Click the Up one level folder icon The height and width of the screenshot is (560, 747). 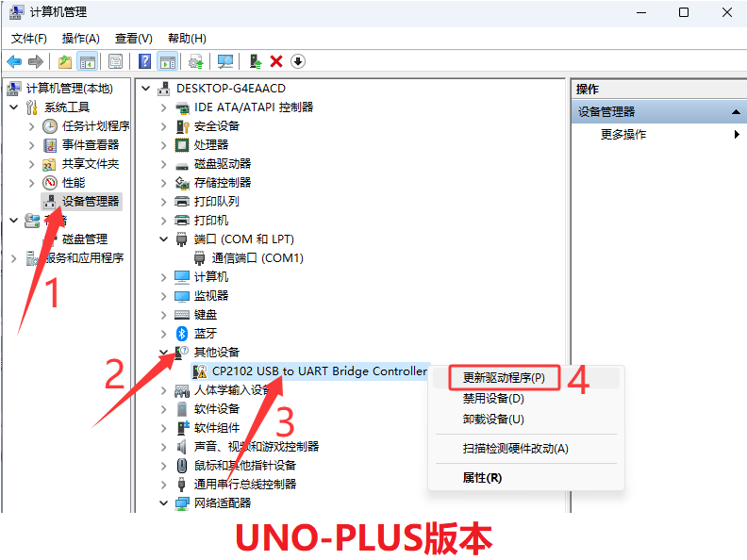[x=65, y=61]
